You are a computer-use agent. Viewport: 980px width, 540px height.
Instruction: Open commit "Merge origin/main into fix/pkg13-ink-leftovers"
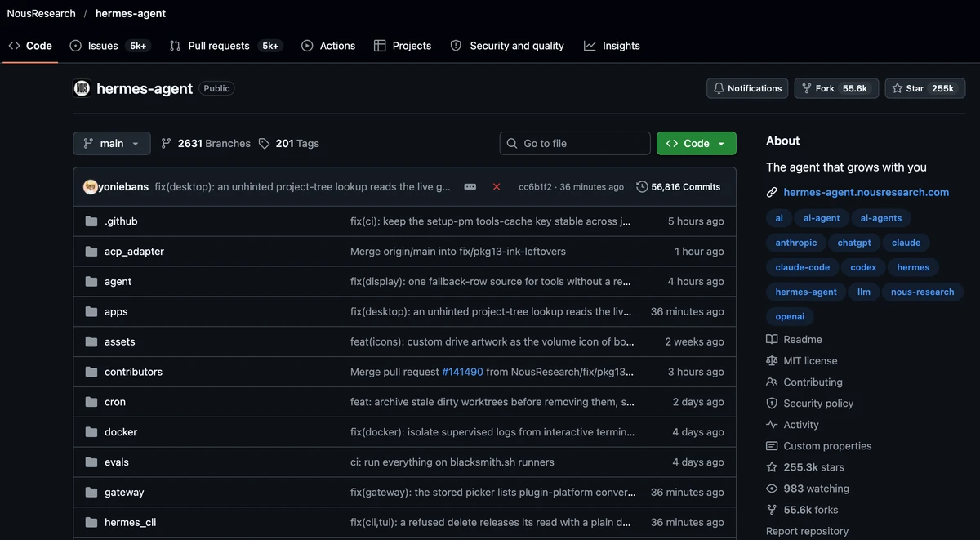(x=458, y=252)
